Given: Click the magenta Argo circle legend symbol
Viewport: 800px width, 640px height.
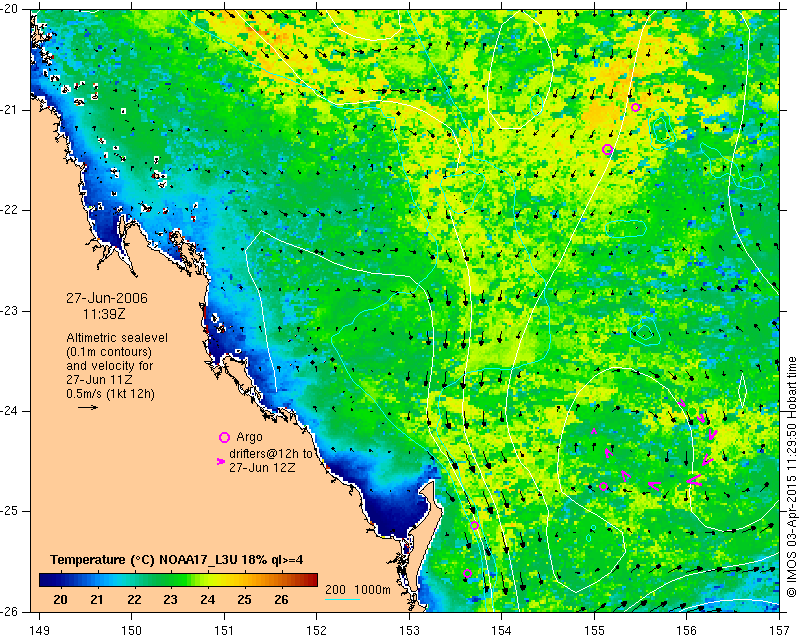Looking at the screenshot, I should pyautogui.click(x=224, y=437).
